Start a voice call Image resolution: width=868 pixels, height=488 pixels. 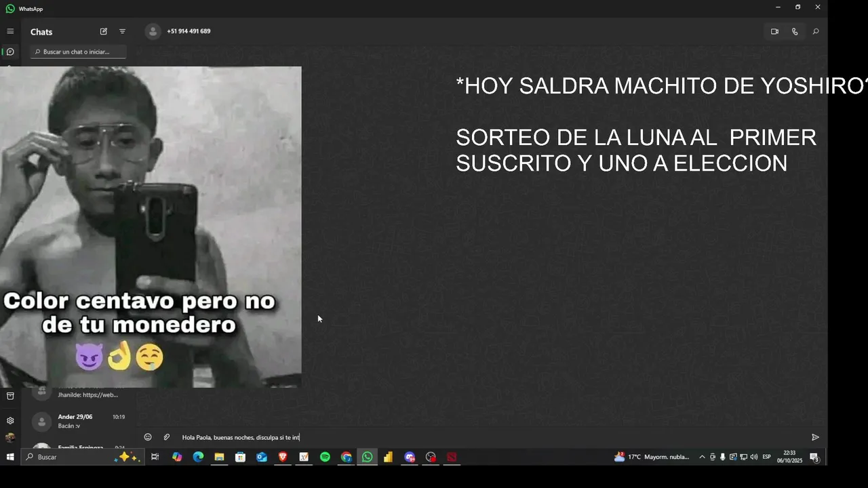[795, 31]
